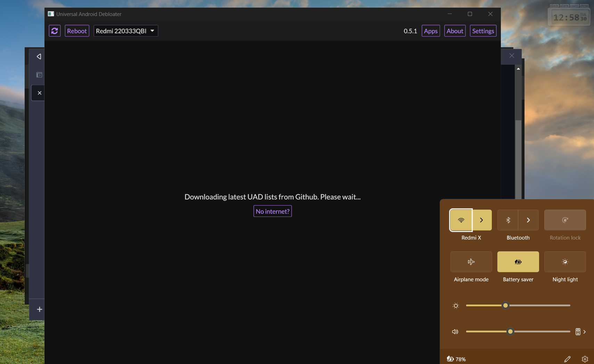
Task: Click the back triangle in background window
Action: tap(39, 56)
